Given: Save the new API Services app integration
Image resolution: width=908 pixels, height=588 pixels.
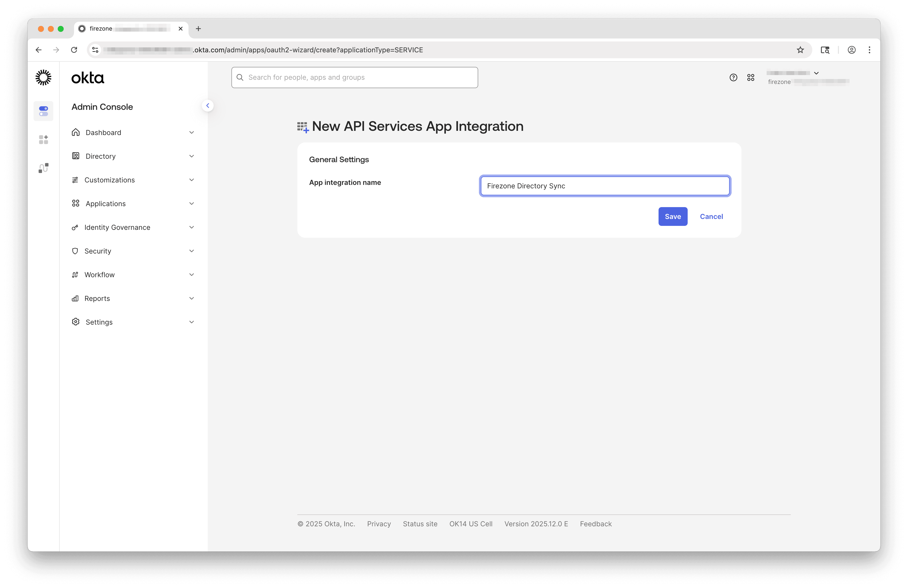Looking at the screenshot, I should coord(673,216).
